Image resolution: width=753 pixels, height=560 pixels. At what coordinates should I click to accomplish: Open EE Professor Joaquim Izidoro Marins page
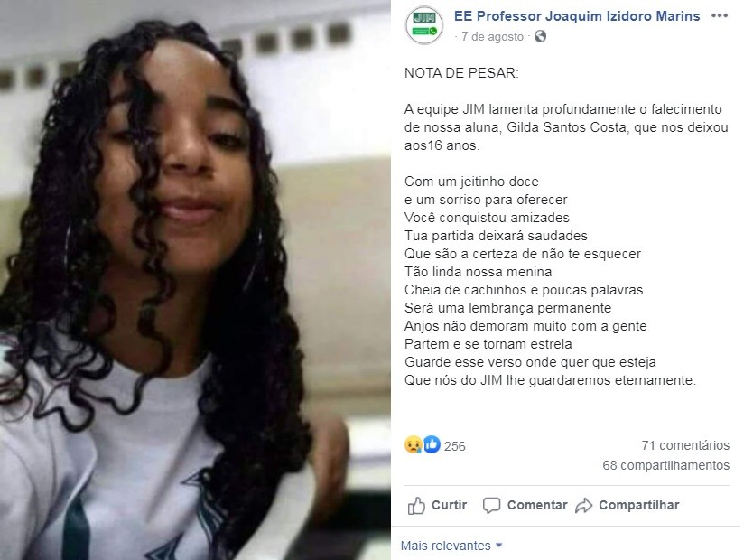(577, 16)
